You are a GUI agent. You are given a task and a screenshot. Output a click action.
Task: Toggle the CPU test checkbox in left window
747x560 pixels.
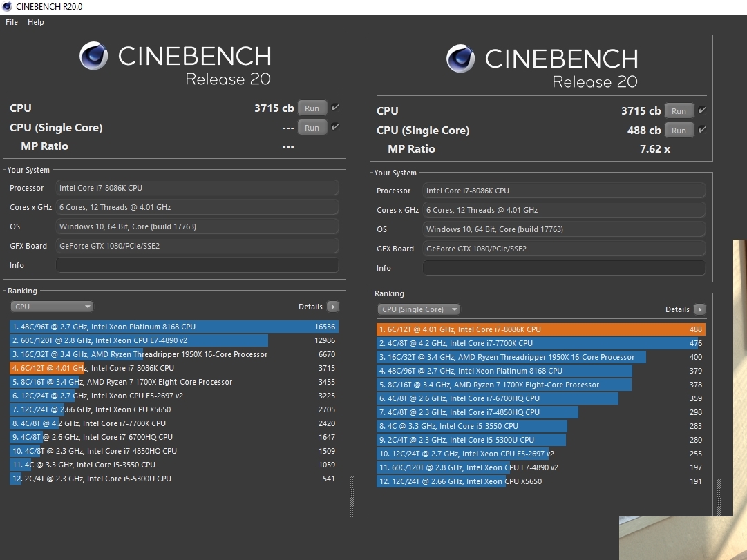pyautogui.click(x=335, y=108)
